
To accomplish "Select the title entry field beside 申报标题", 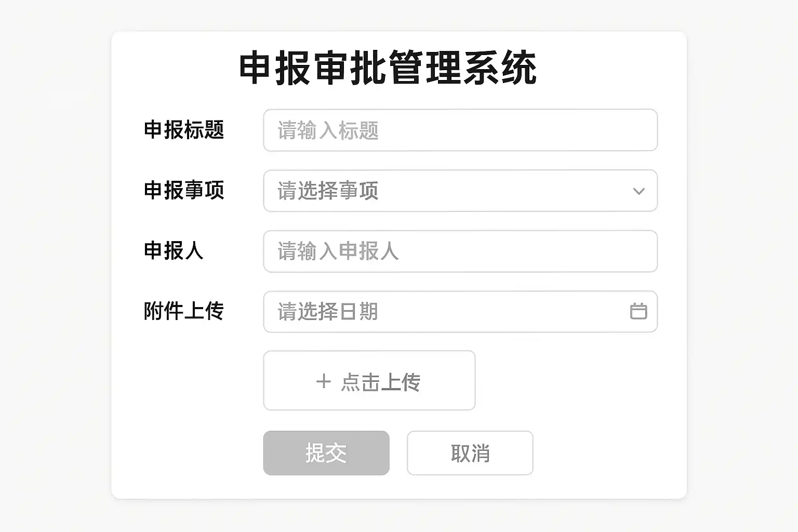I will point(460,130).
